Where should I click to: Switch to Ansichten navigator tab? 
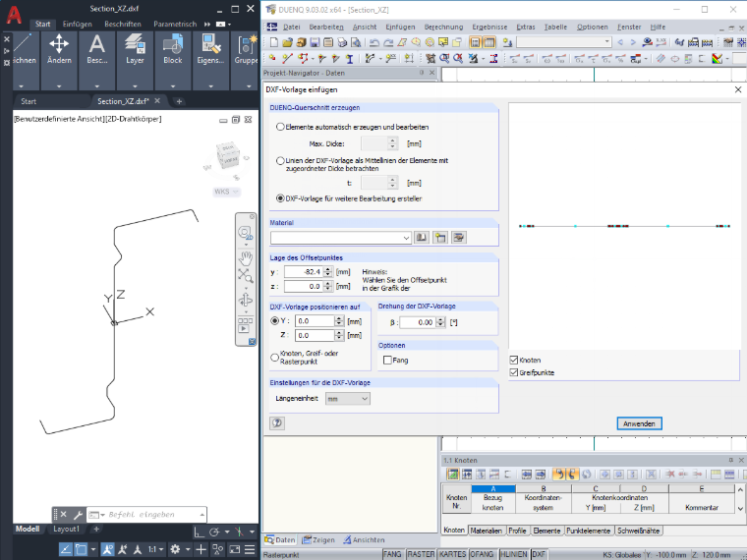364,540
